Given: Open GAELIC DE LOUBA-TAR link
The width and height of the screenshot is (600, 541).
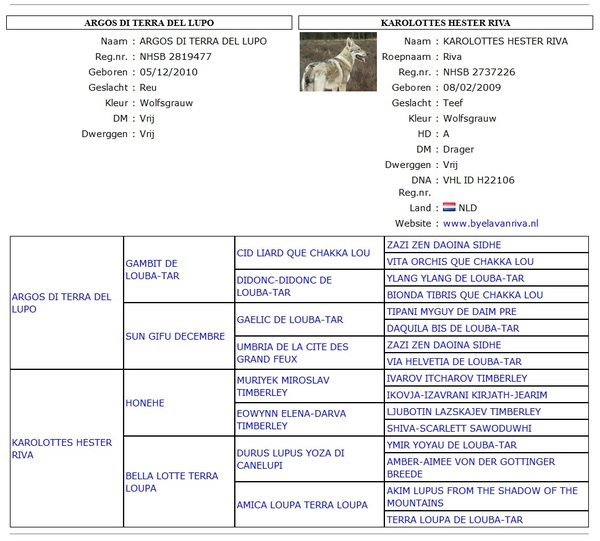Looking at the screenshot, I should coord(290,320).
